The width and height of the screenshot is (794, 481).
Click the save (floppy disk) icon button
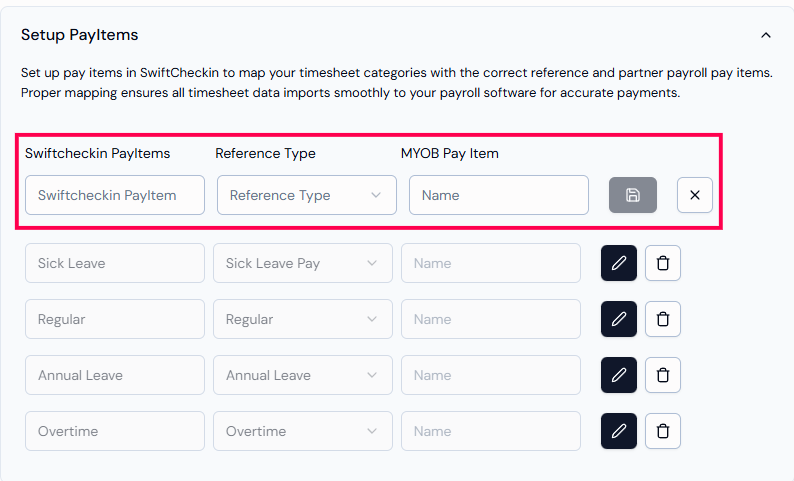[632, 195]
